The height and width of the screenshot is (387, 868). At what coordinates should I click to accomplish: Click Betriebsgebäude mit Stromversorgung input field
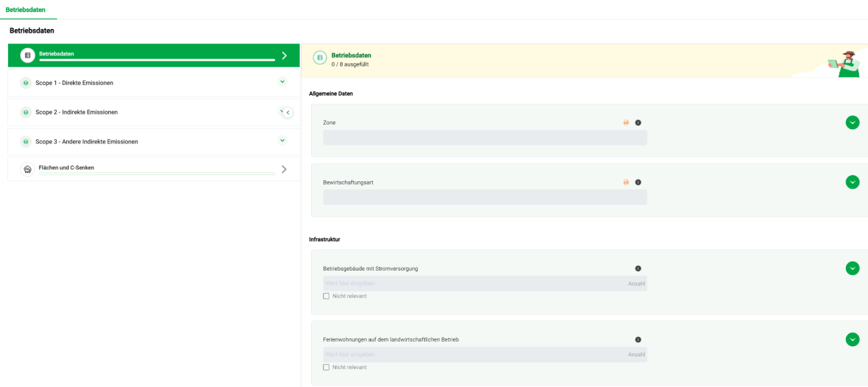click(x=485, y=283)
